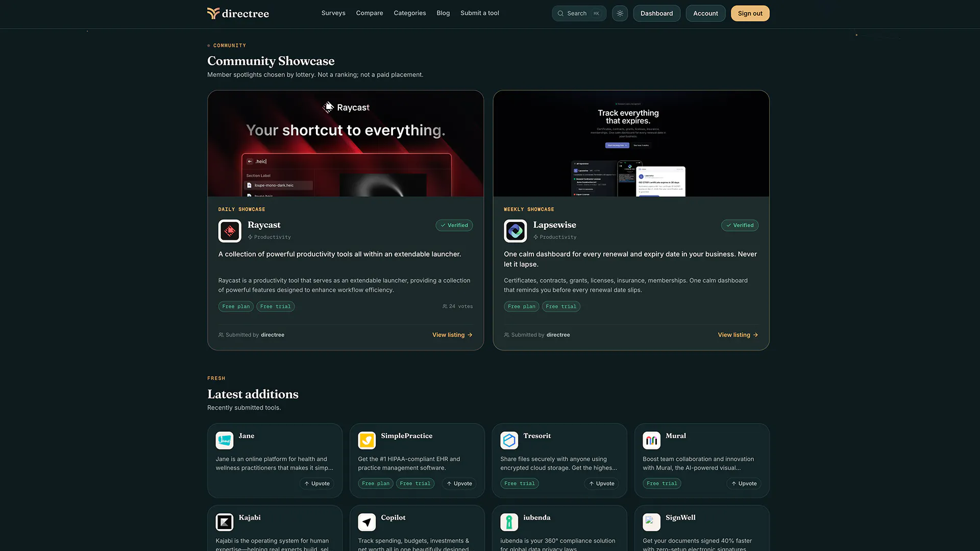Click the Dashboard button
The width and height of the screenshot is (980, 551).
click(x=656, y=13)
